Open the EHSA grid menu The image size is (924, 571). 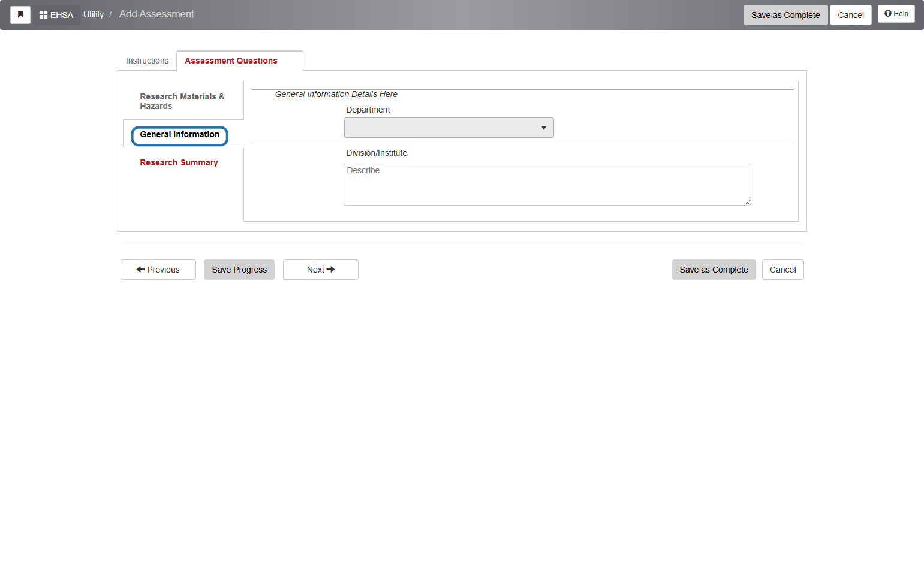[x=56, y=14]
